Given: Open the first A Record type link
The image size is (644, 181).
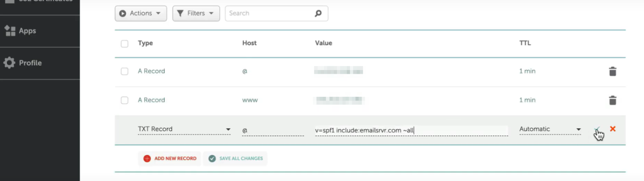Looking at the screenshot, I should point(151,71).
